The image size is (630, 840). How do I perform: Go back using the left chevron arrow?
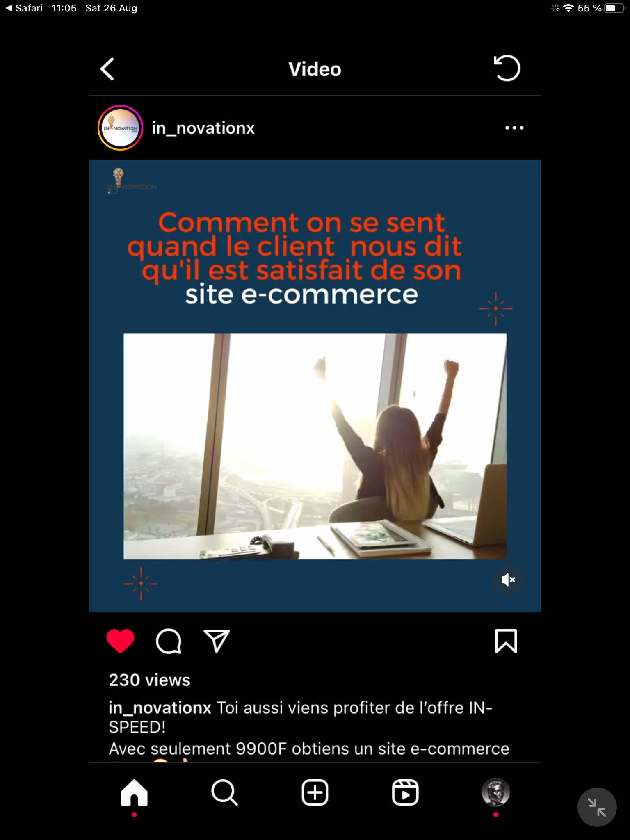tap(107, 69)
